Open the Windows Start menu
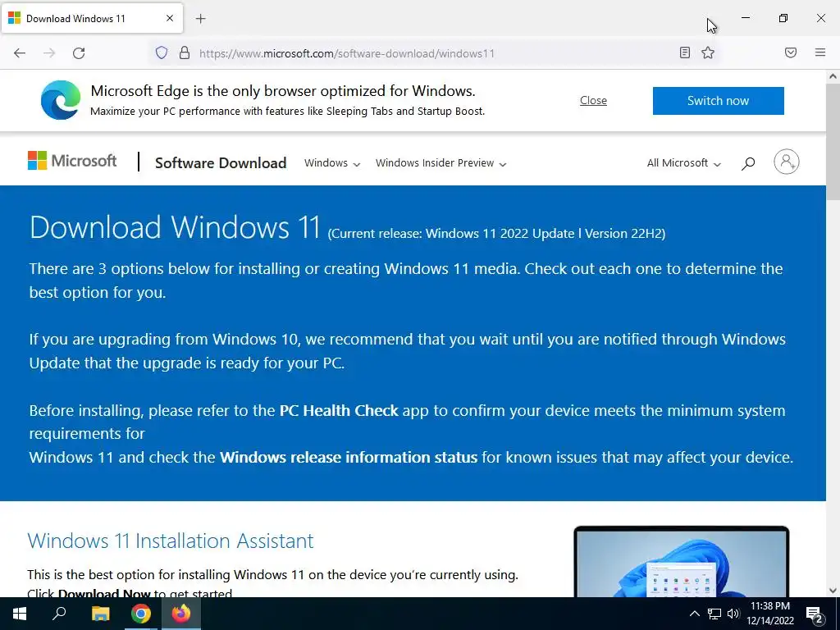The image size is (840, 630). click(20, 614)
